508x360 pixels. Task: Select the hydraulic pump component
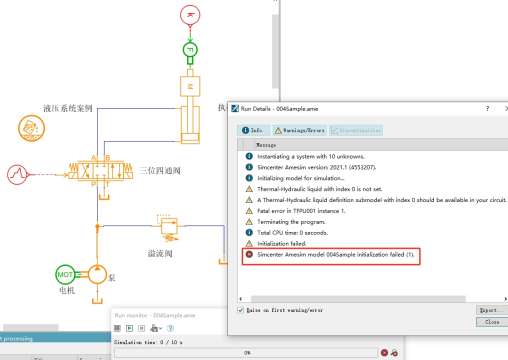[x=97, y=275]
